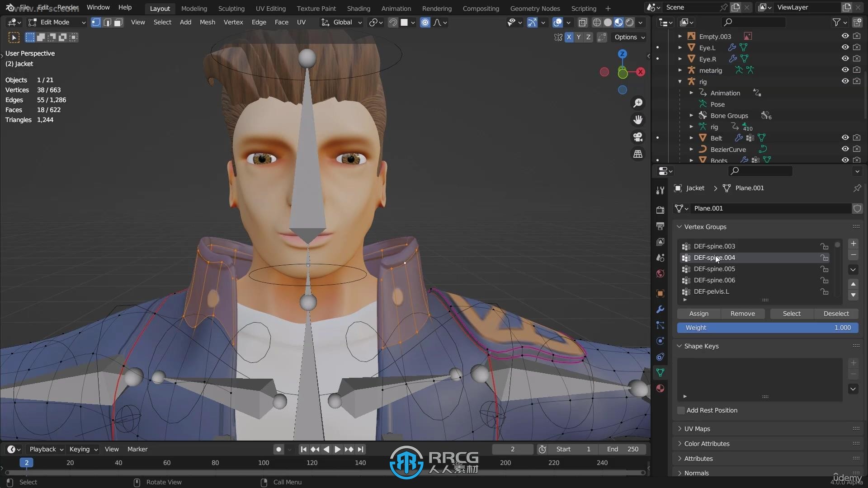
Task: Open the View Layer properties tab
Action: coord(660,242)
